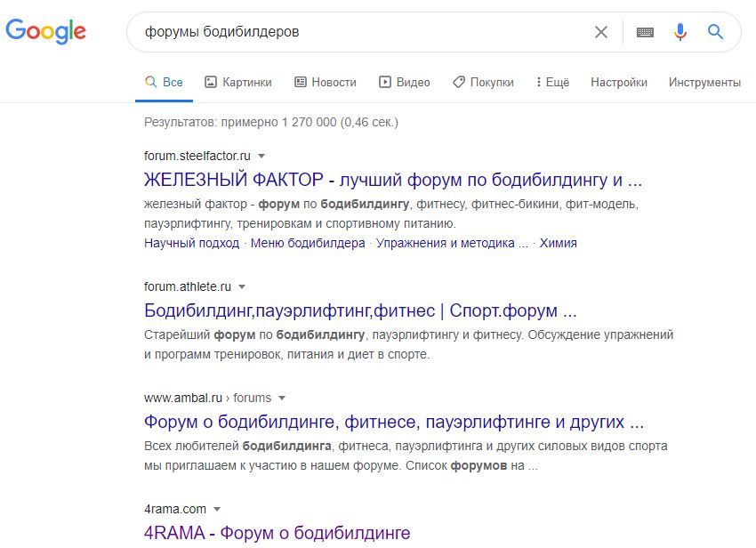Switch to the Картинки images tab
Screen dimensions: 756x548
pyautogui.click(x=238, y=82)
